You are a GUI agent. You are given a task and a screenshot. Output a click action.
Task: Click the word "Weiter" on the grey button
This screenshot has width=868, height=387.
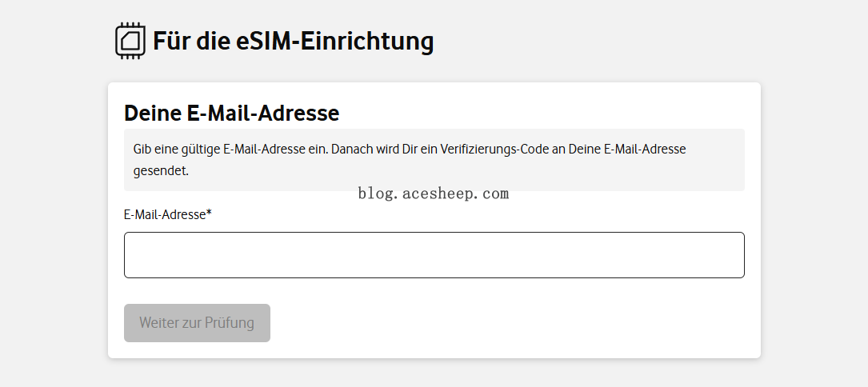point(159,323)
